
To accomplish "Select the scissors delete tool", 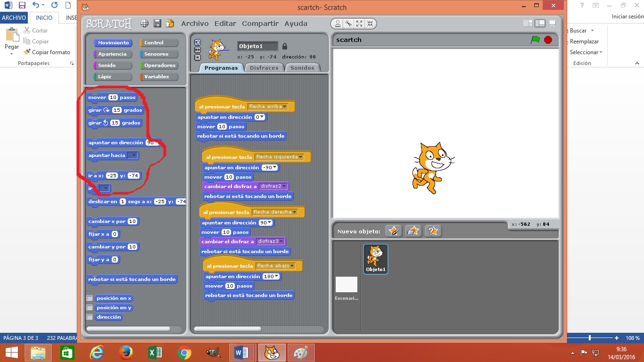I will pyautogui.click(x=348, y=24).
